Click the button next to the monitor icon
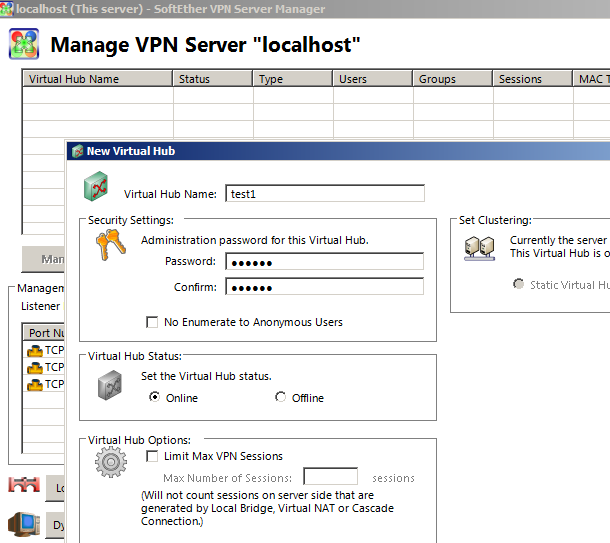Image resolution: width=610 pixels, height=543 pixels. coord(55,525)
